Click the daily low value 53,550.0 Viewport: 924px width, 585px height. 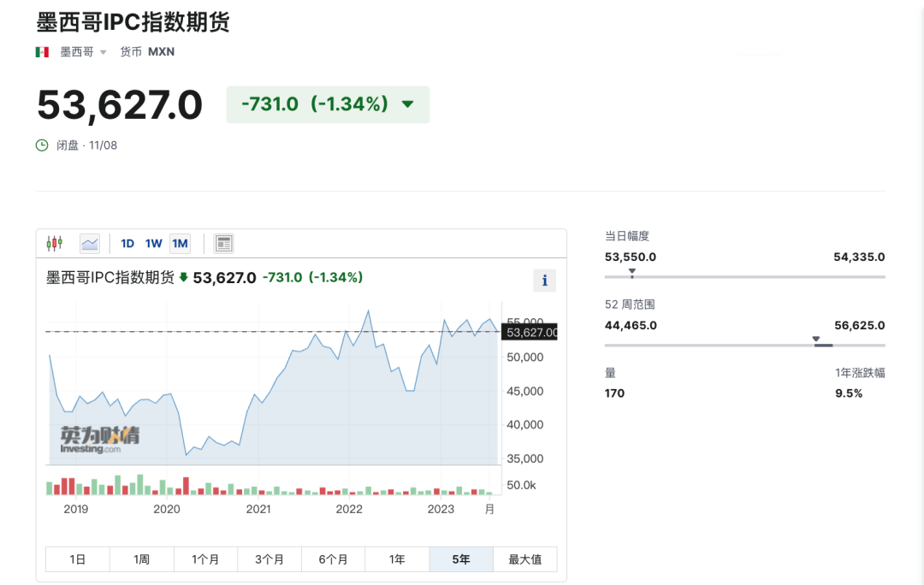630,257
